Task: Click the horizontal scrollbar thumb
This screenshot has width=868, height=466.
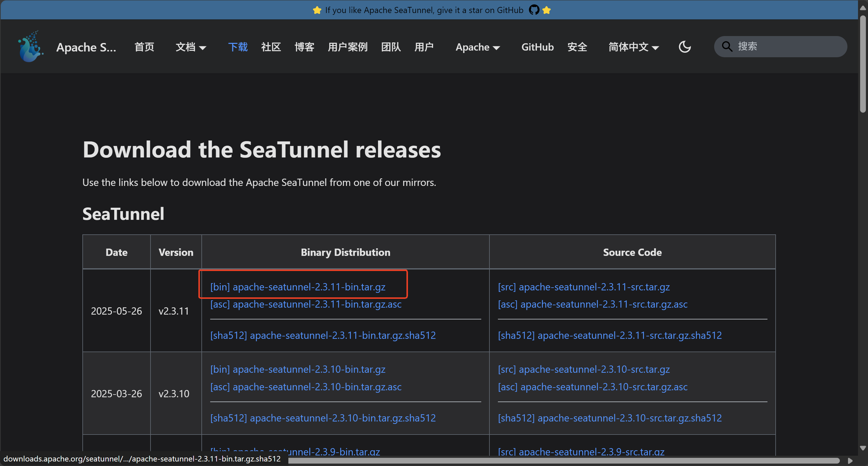Action: [564, 460]
